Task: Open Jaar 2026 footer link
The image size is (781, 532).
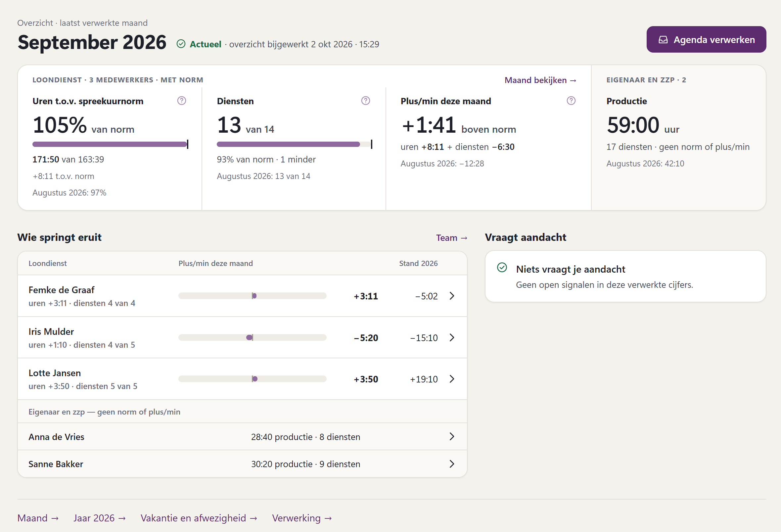Action: (x=100, y=518)
